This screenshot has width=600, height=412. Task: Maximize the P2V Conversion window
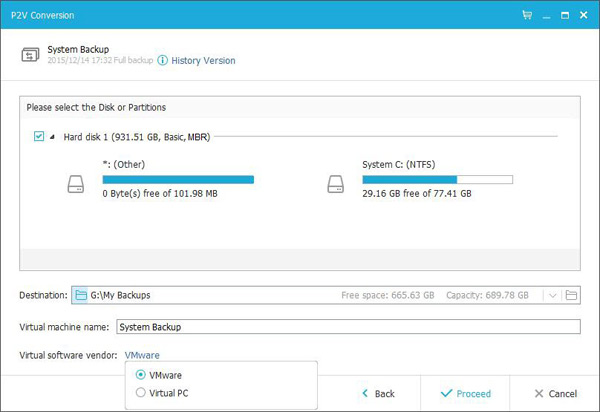pyautogui.click(x=565, y=15)
